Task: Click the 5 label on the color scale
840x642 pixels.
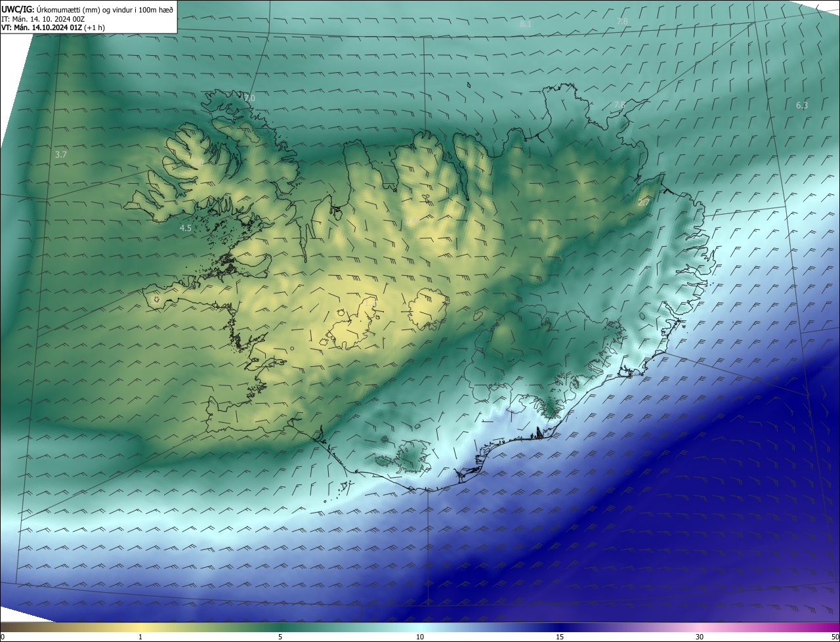Action: (280, 637)
